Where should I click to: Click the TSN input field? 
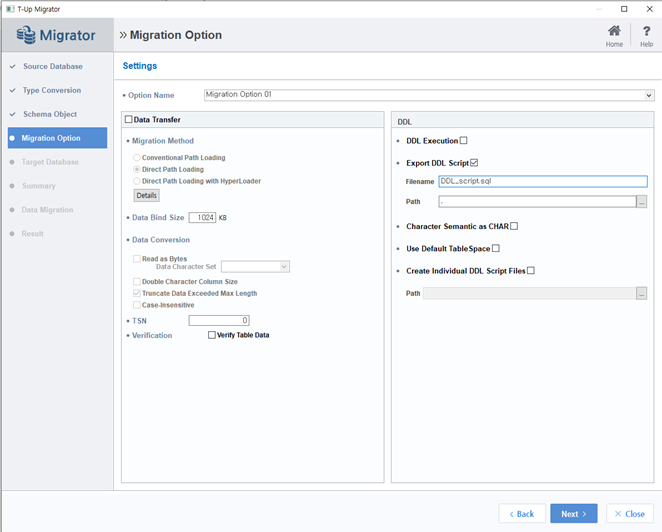click(x=219, y=320)
